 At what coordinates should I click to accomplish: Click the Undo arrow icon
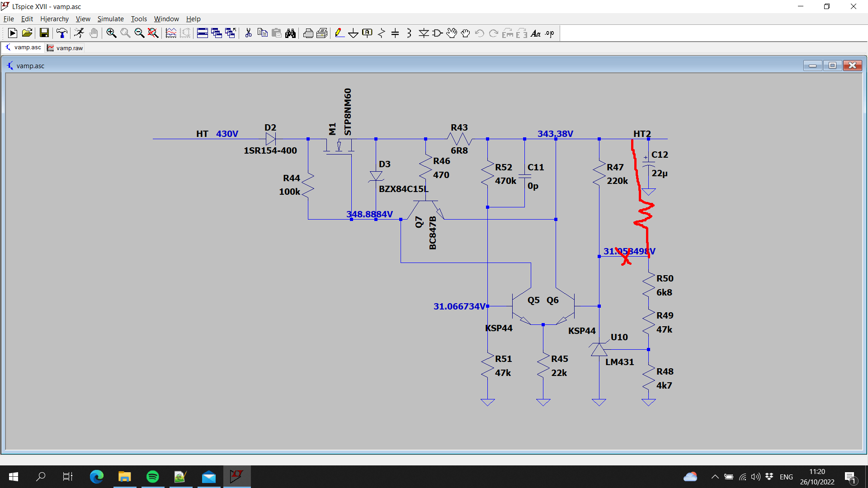pyautogui.click(x=480, y=33)
